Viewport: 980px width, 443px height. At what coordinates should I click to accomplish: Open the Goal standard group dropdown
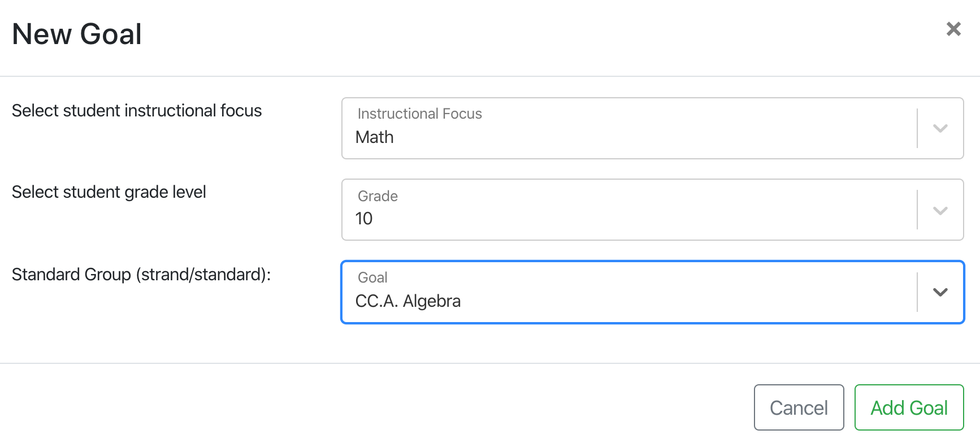click(x=627, y=293)
